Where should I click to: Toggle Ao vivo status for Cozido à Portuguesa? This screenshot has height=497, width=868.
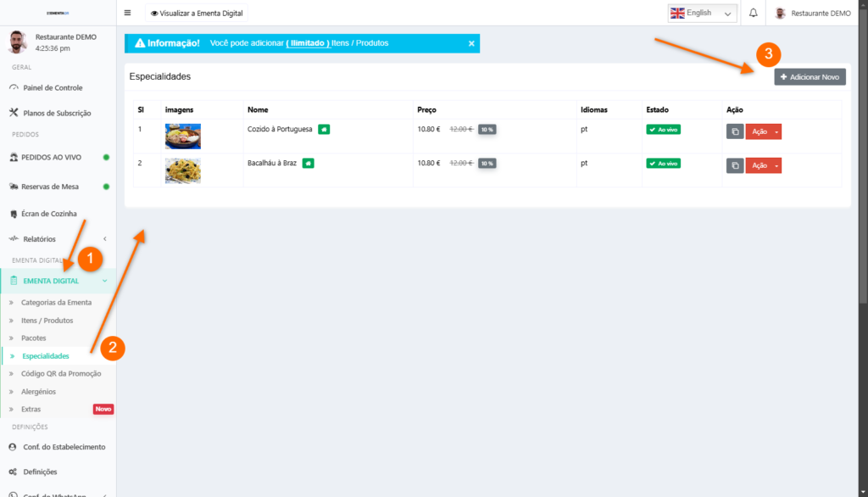[x=663, y=129]
